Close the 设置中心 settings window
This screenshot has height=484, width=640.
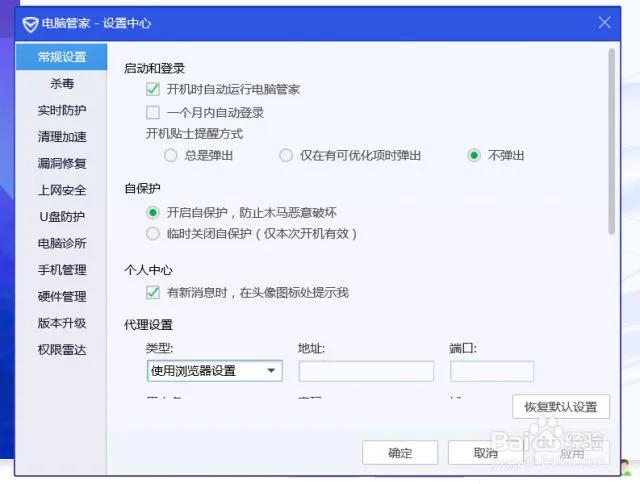[x=604, y=22]
